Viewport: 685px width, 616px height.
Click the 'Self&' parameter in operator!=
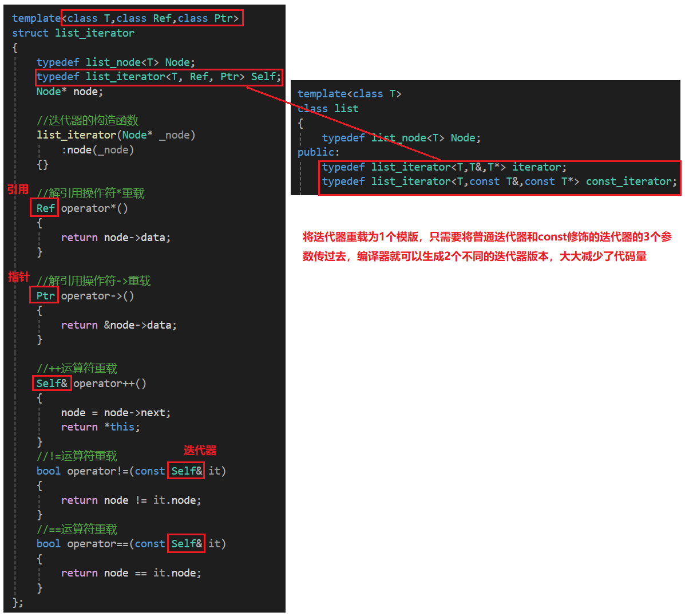pos(187,471)
